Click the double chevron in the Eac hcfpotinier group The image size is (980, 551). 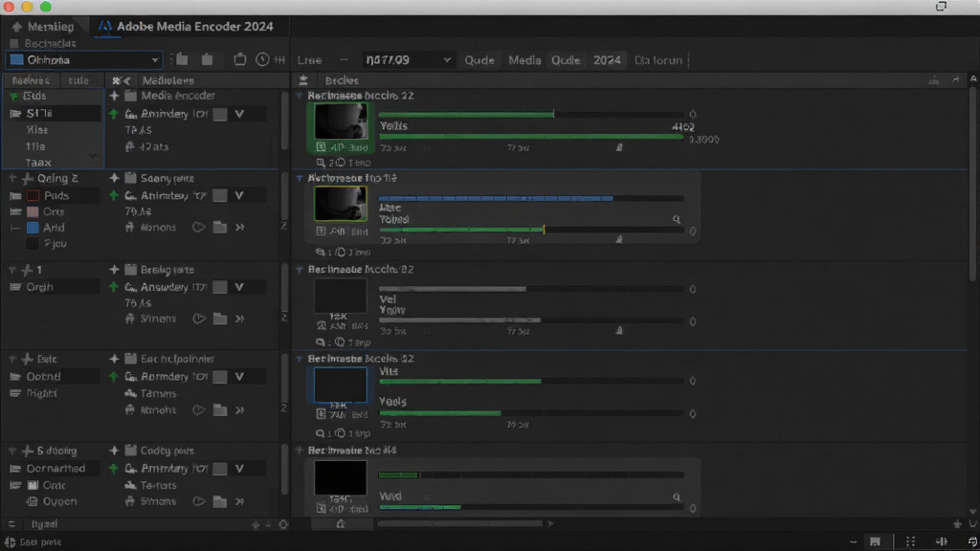pyautogui.click(x=239, y=410)
